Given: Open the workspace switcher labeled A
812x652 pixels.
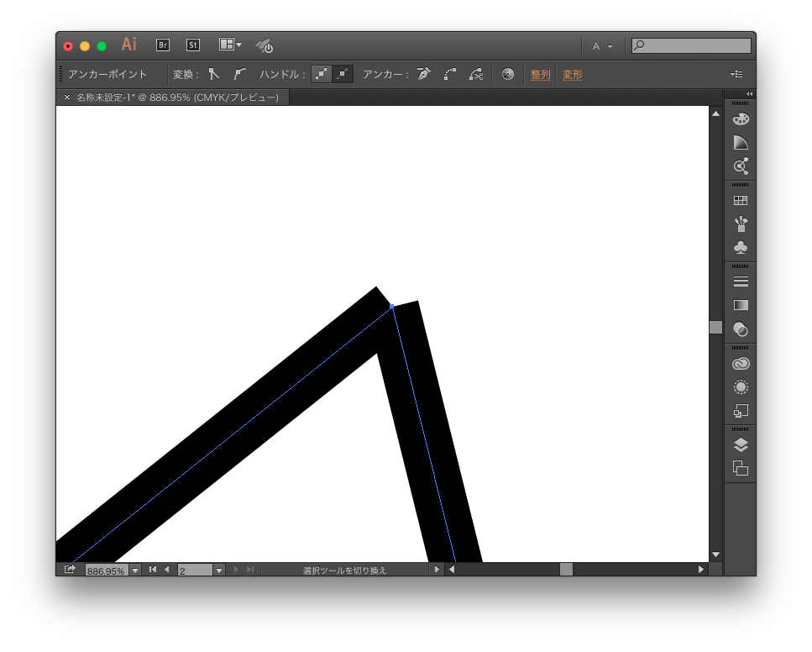Looking at the screenshot, I should pos(602,46).
